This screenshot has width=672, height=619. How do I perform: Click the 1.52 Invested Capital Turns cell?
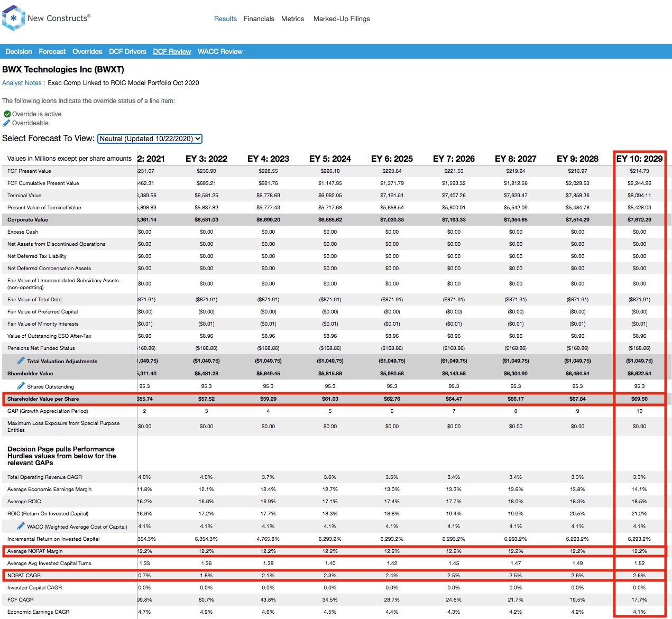(639, 563)
